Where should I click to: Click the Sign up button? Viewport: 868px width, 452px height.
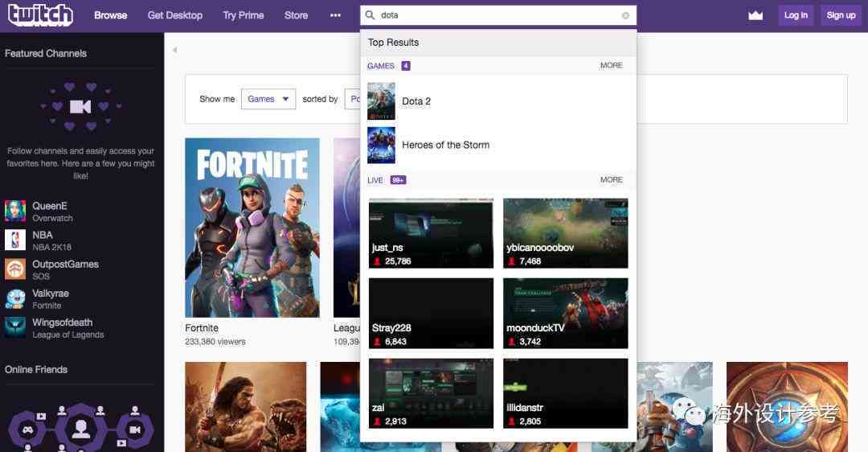[841, 15]
